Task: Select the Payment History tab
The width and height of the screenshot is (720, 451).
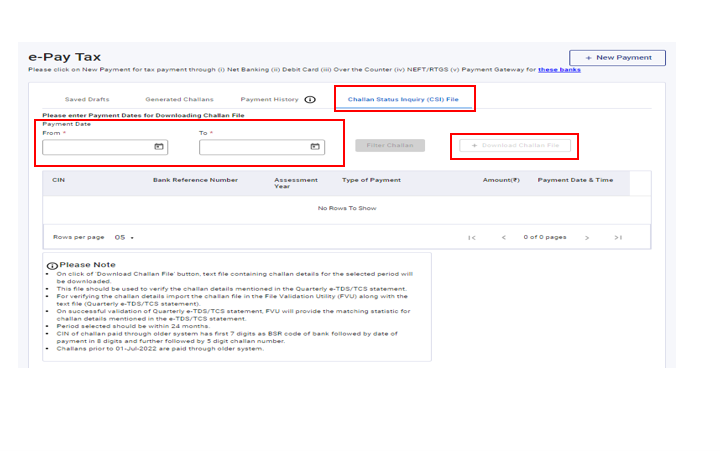Action: coord(269,100)
